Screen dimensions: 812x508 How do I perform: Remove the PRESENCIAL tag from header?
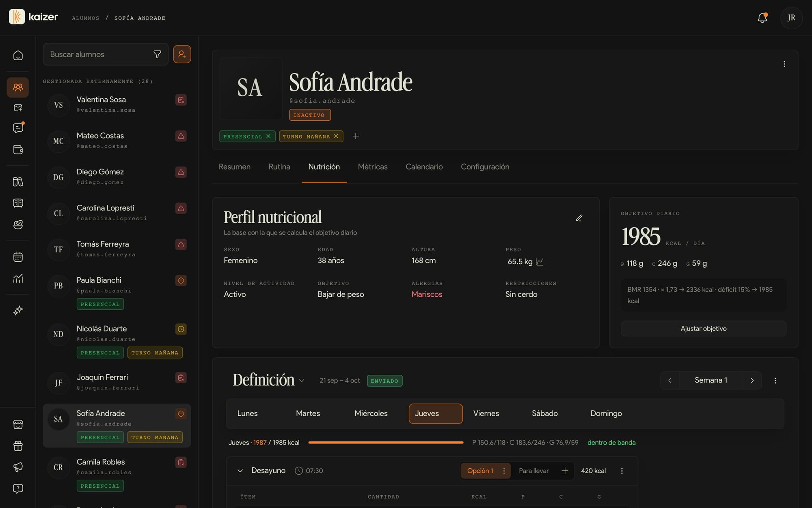click(x=268, y=136)
